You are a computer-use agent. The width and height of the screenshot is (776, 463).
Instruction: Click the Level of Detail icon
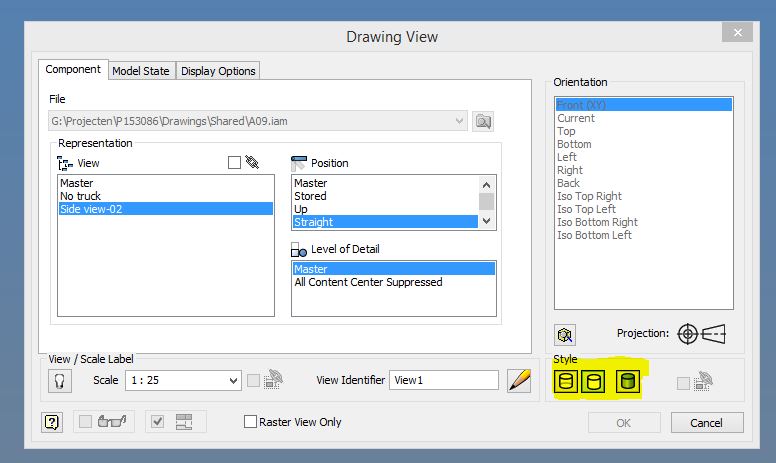point(298,250)
